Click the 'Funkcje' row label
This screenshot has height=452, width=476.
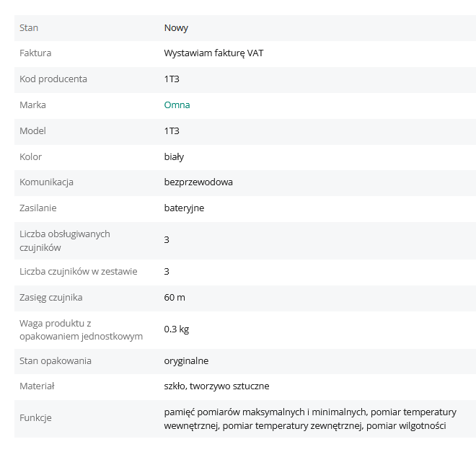click(x=35, y=418)
